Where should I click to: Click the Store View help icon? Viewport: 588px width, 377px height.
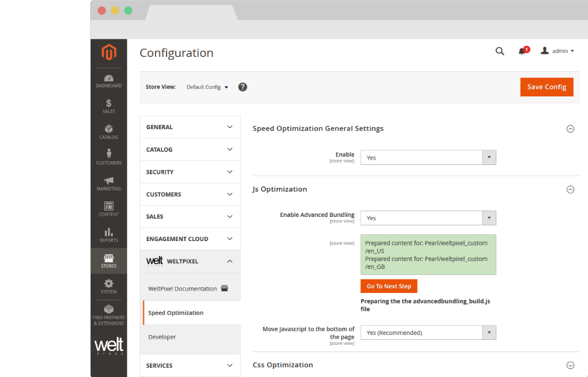tap(243, 87)
